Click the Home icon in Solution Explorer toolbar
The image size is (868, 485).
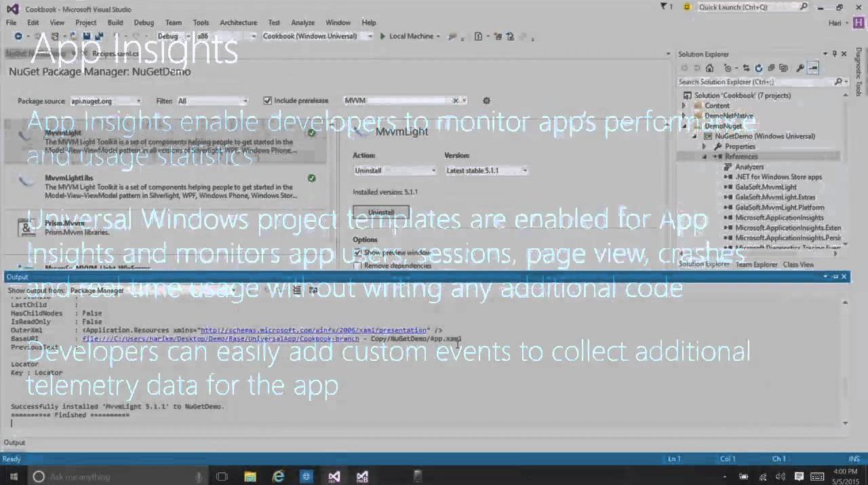click(709, 68)
